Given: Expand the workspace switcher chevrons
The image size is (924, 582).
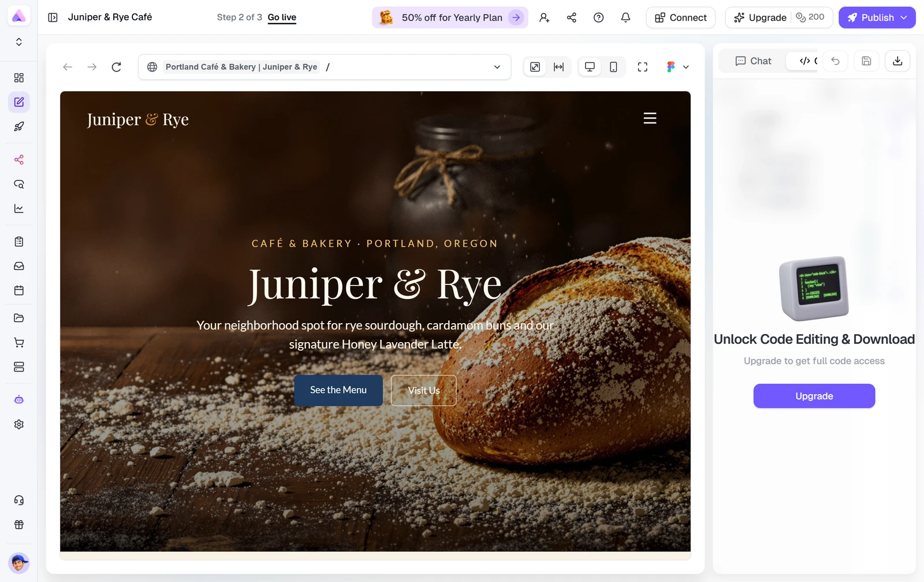Looking at the screenshot, I should point(19,42).
